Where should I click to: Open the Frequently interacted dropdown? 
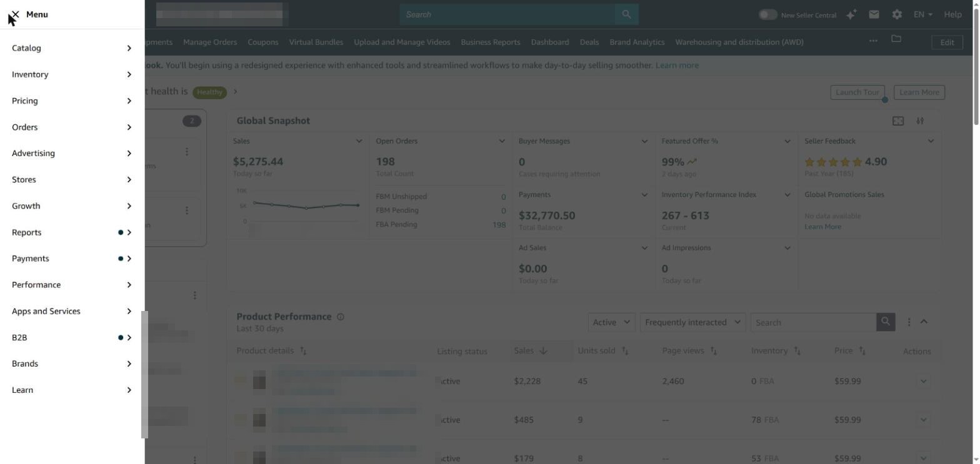[692, 322]
